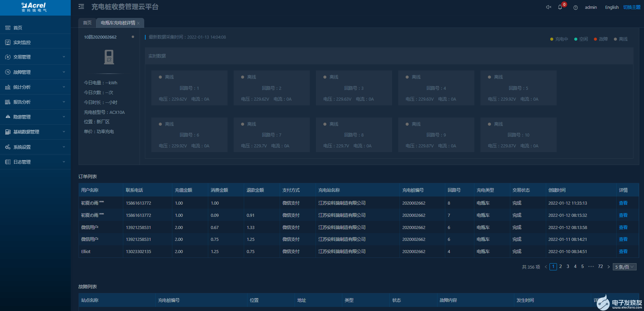Viewport: 644px width, 311px height.
Task: Click the previous page arrow
Action: tap(546, 267)
